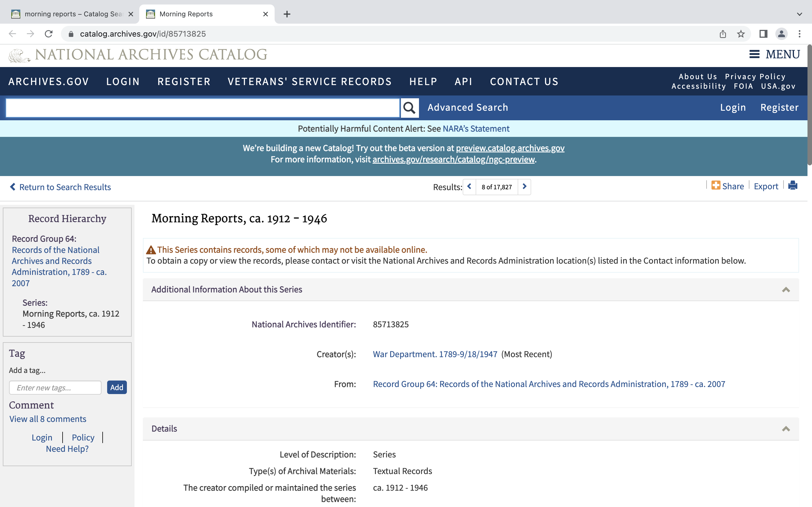The width and height of the screenshot is (812, 507).
Task: Open War Department creator link
Action: coord(435,354)
